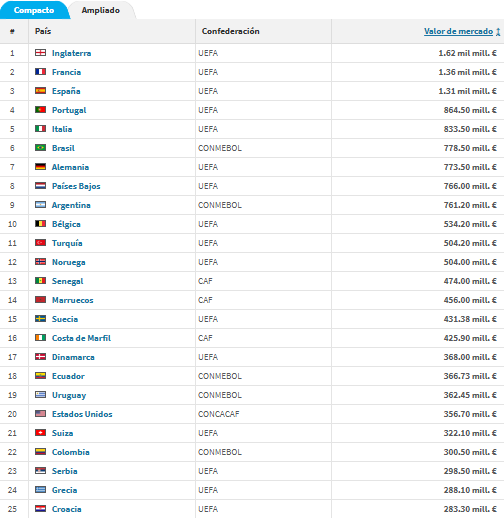Image resolution: width=504 pixels, height=518 pixels.
Task: Open the Serbia team link
Action: click(x=65, y=471)
